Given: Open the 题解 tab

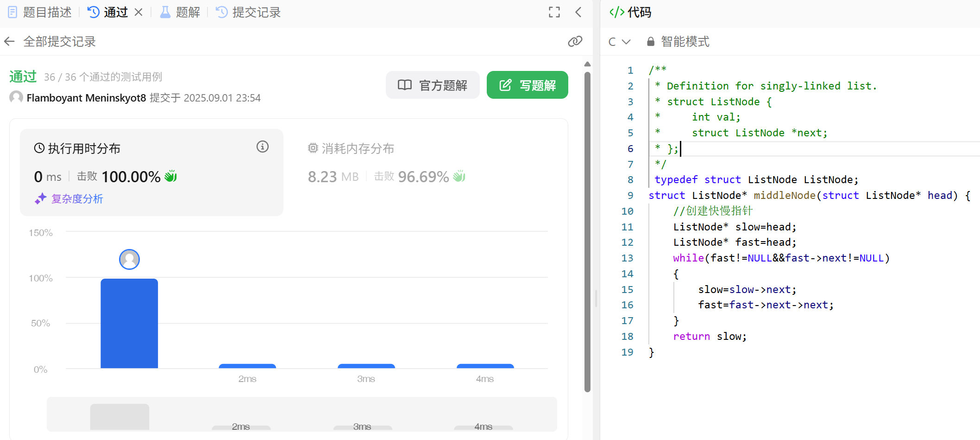Looking at the screenshot, I should 180,13.
